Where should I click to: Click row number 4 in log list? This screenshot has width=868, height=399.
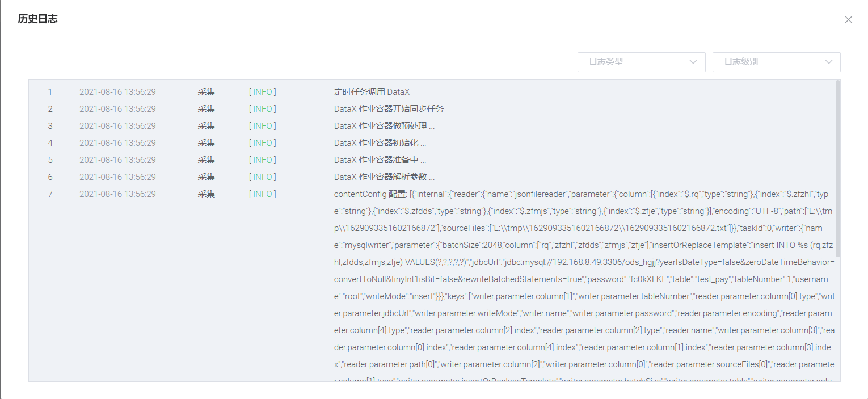pyautogui.click(x=50, y=142)
